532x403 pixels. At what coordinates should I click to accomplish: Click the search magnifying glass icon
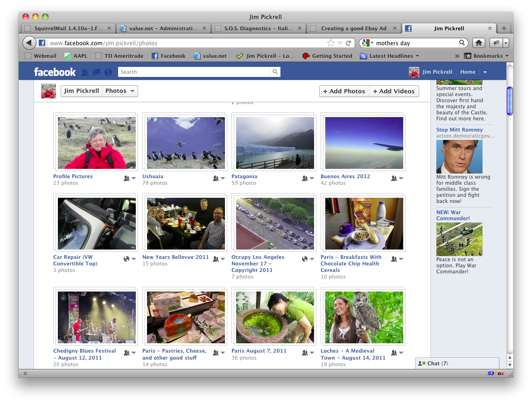275,72
